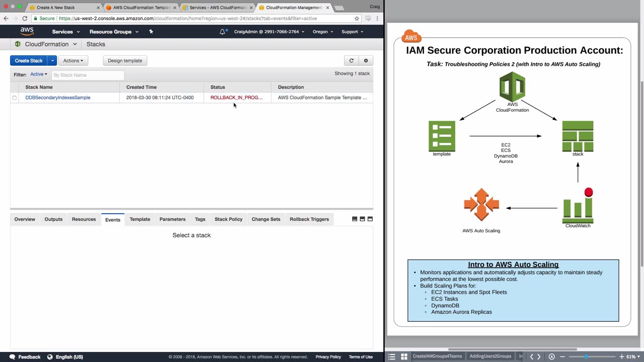Reload the browser page
Viewport: 644px width, 362px height.
coord(24,19)
